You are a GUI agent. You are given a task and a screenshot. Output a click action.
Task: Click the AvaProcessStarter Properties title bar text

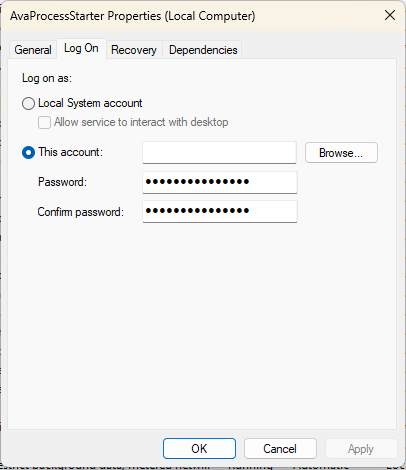coord(133,16)
